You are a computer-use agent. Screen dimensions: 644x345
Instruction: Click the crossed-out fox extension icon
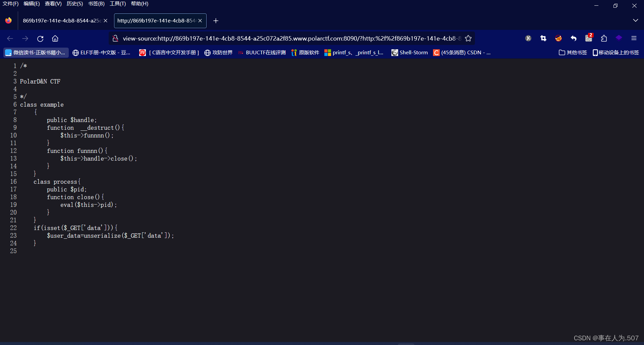(x=558, y=38)
